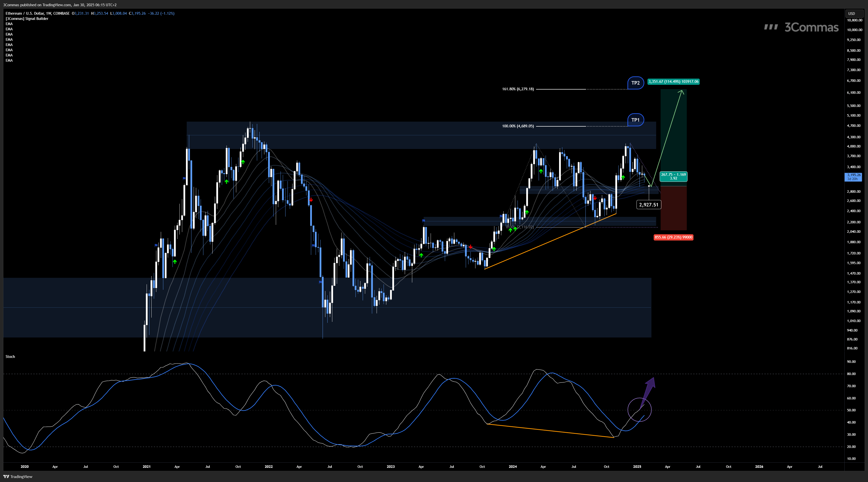This screenshot has width=868, height=482.
Task: Select the 816.00 price axis label
Action: [852, 348]
